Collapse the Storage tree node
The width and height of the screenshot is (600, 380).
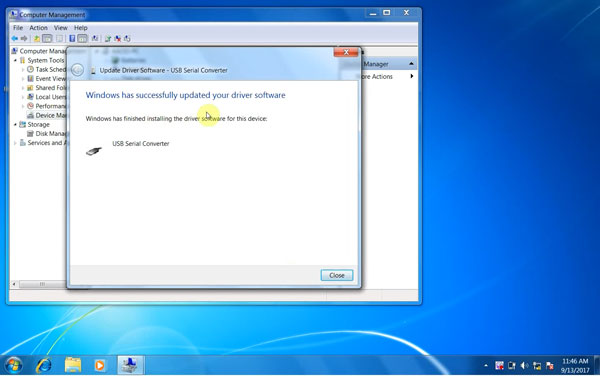coord(15,125)
